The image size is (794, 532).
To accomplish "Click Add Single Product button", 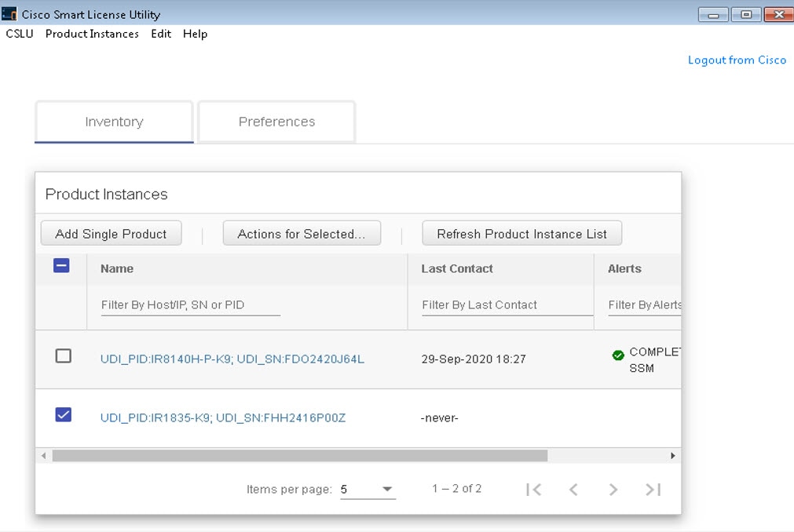I will (x=111, y=234).
